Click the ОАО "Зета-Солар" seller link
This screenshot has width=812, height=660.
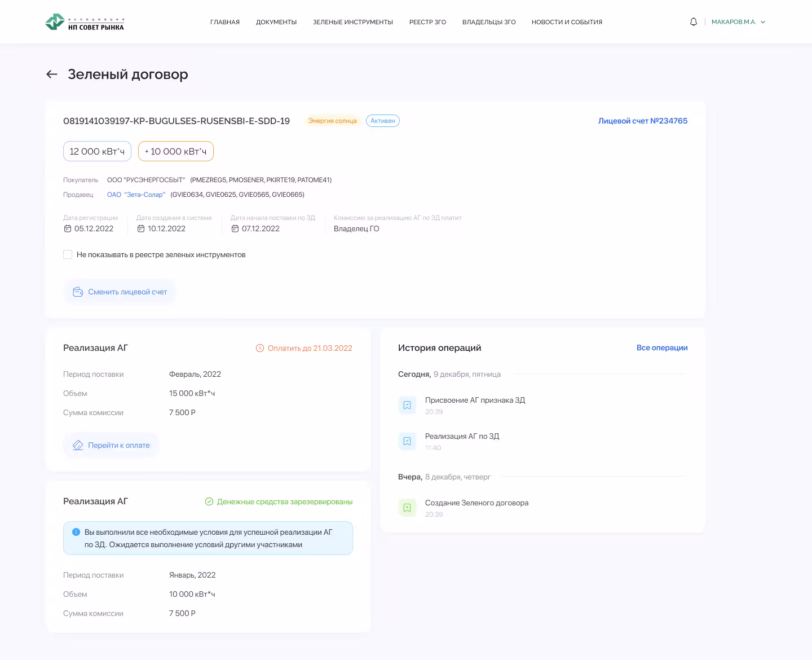tap(136, 195)
